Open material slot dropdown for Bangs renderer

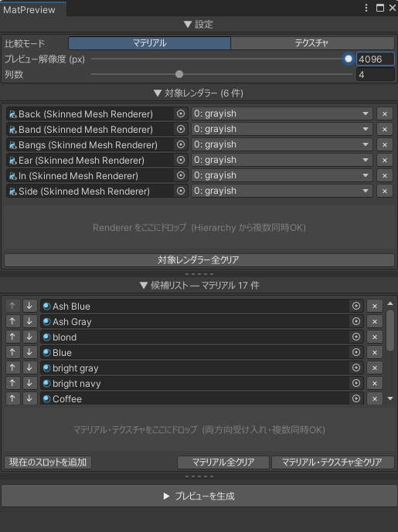click(x=282, y=144)
